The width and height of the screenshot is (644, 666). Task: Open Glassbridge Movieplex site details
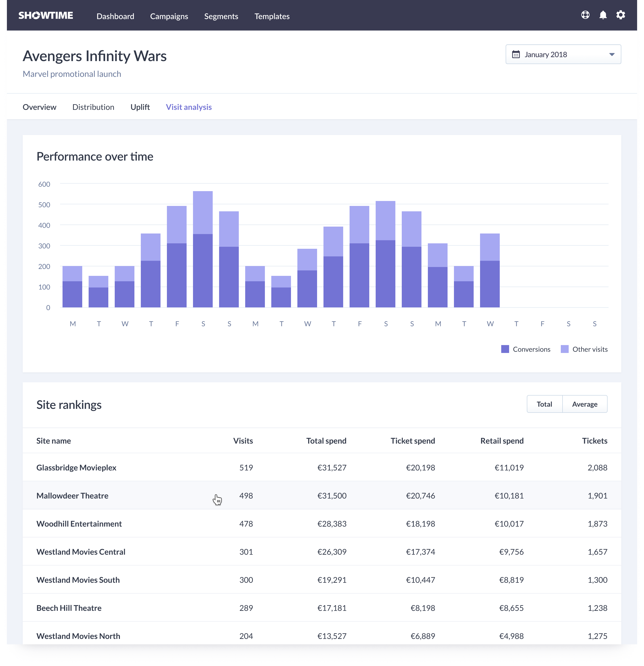click(76, 467)
